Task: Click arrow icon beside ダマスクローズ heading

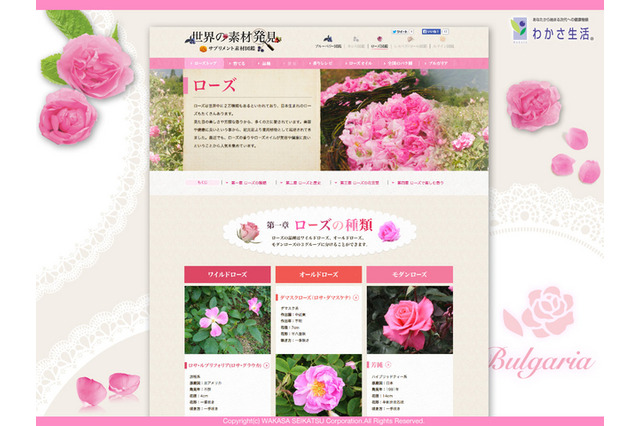Action: [x=356, y=298]
